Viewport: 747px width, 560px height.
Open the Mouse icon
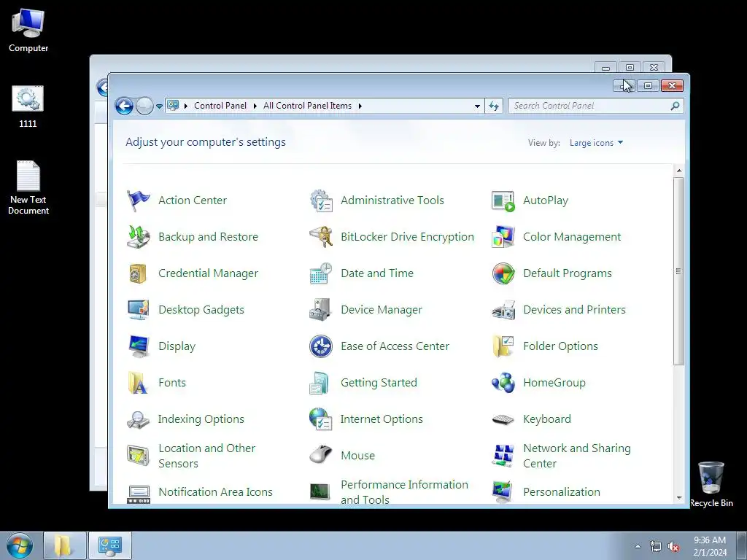[x=321, y=455]
